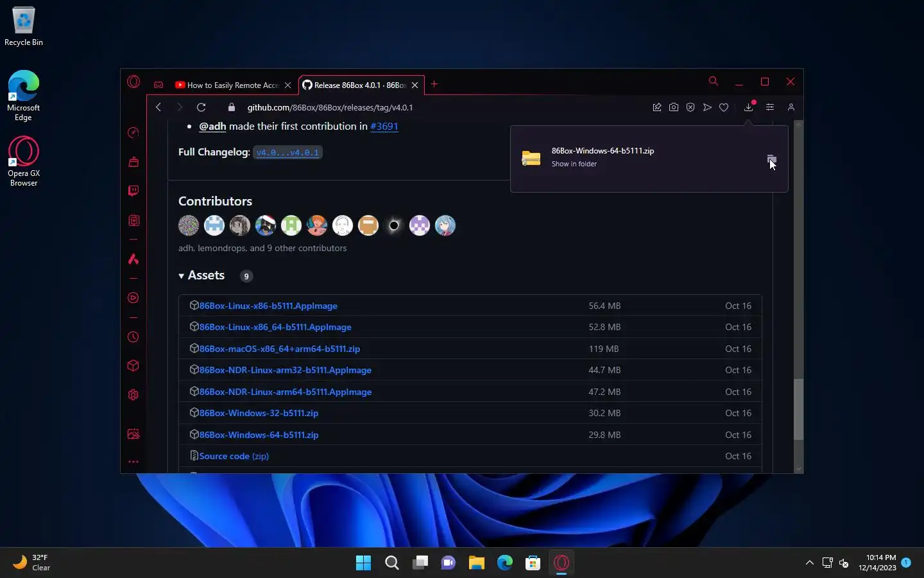Open GX Cleaner broom sidebar icon
The image size is (924, 578).
click(133, 162)
